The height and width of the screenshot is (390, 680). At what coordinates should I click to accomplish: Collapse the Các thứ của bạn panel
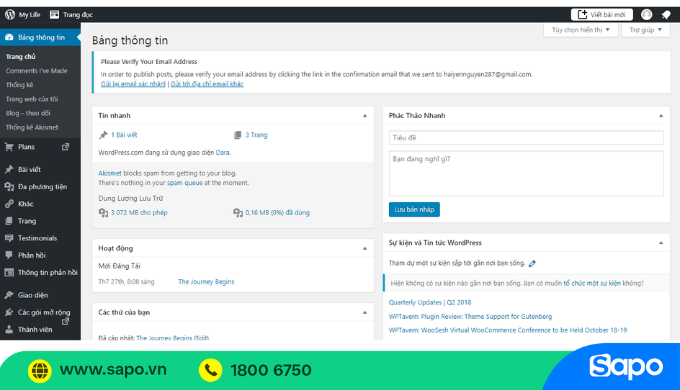click(x=365, y=312)
